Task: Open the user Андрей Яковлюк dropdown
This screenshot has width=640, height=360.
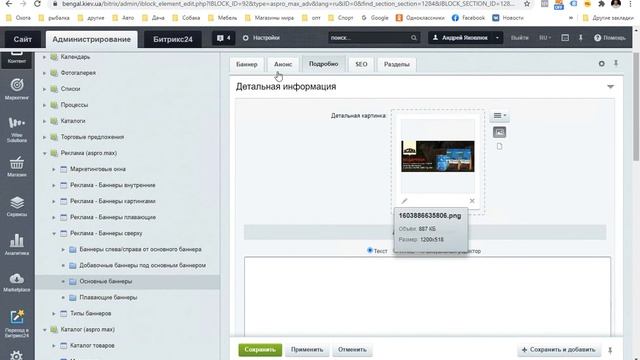Action: click(465, 38)
